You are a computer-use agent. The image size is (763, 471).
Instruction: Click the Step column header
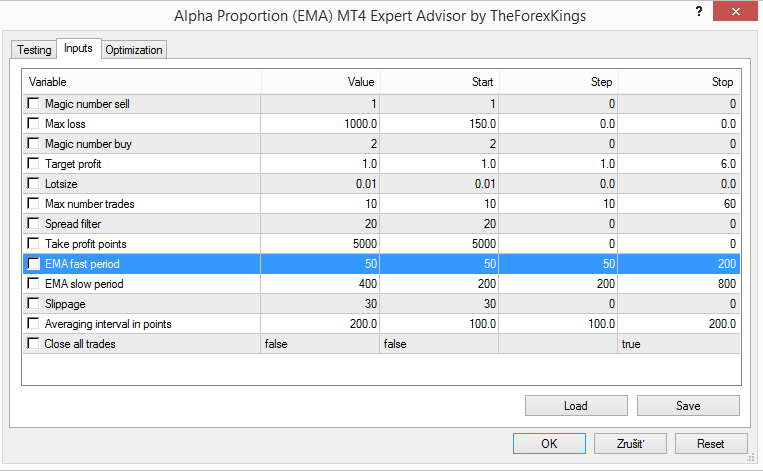tap(559, 82)
